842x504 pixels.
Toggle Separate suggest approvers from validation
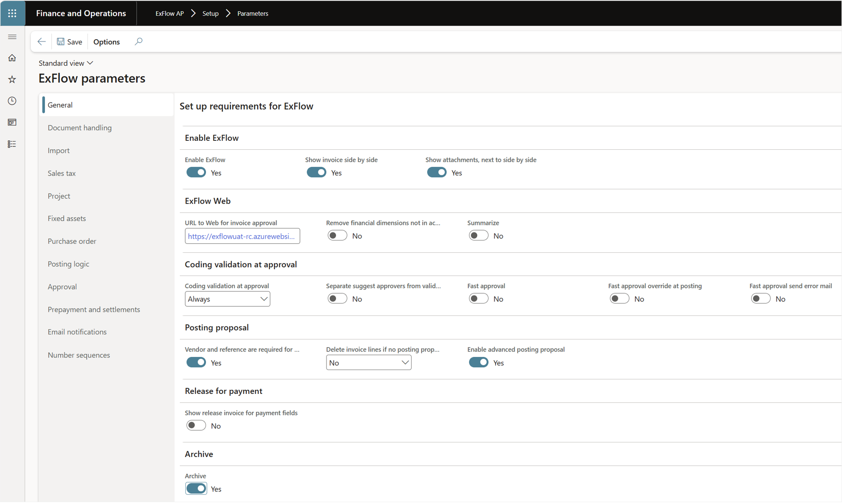[x=337, y=299]
